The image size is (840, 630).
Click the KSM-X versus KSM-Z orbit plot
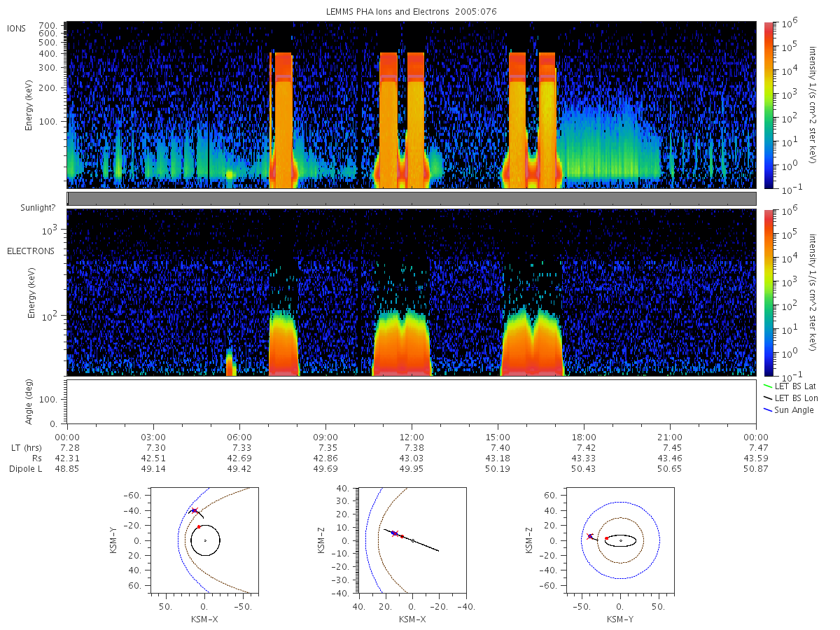pyautogui.click(x=412, y=540)
